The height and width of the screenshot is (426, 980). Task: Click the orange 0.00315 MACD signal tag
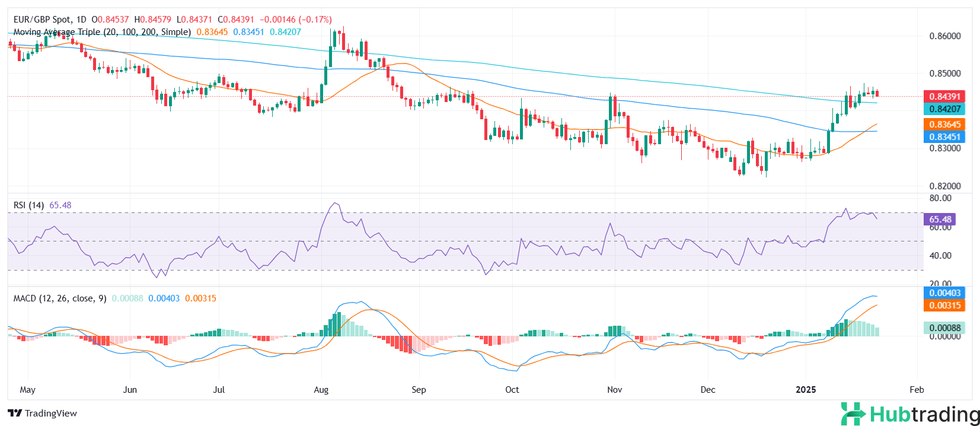944,306
